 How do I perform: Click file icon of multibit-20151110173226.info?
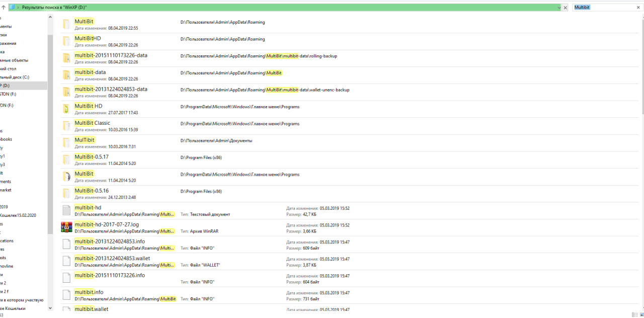[66, 278]
